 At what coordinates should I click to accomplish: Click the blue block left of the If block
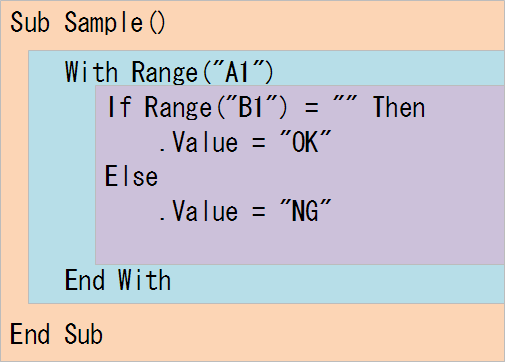click(x=62, y=175)
